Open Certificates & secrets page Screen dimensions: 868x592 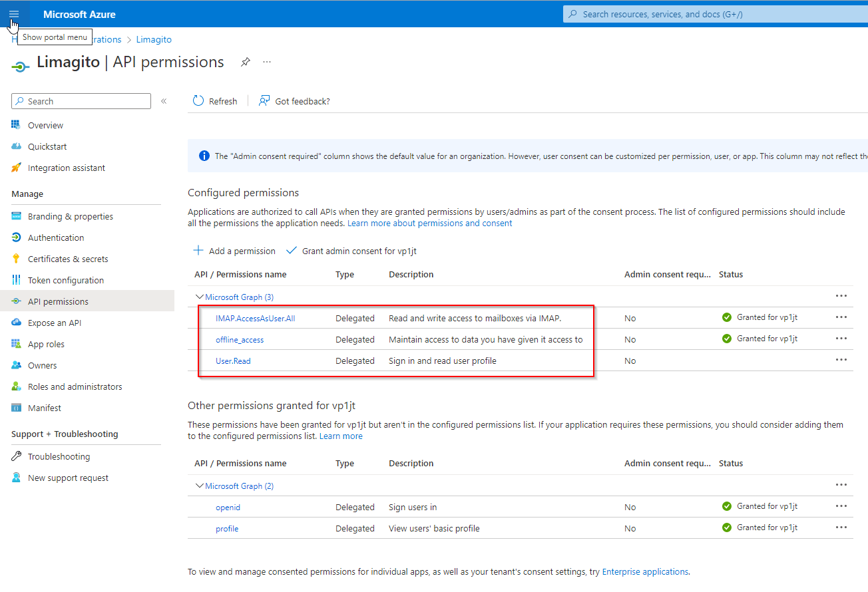68,259
